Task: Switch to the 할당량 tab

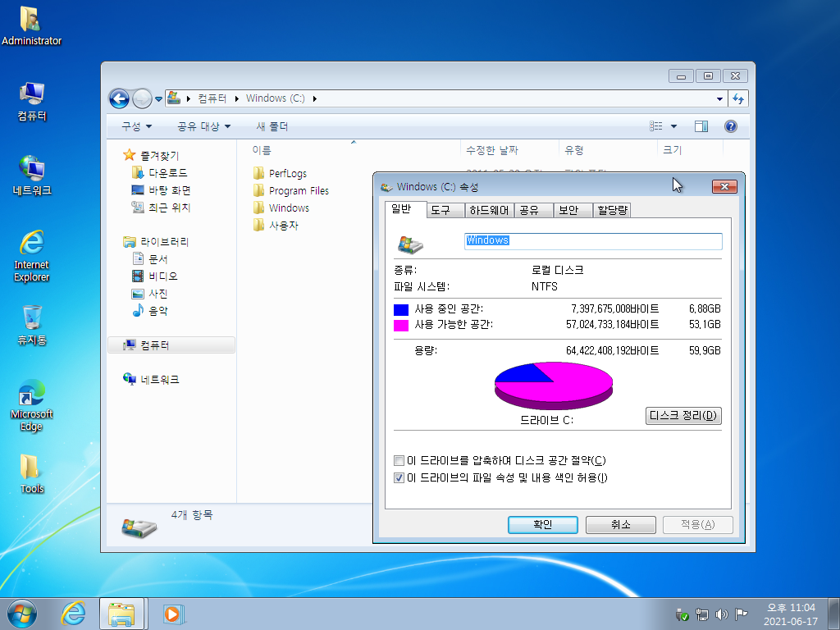Action: click(612, 210)
